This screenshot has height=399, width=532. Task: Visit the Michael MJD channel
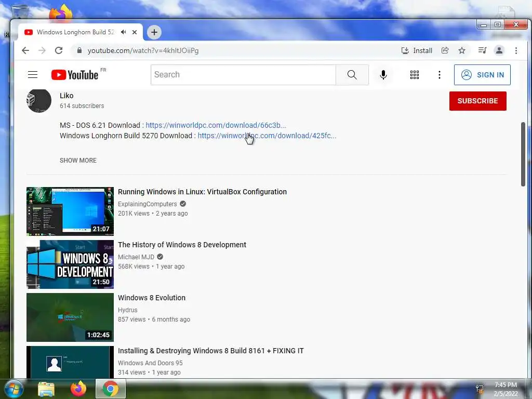(x=136, y=257)
